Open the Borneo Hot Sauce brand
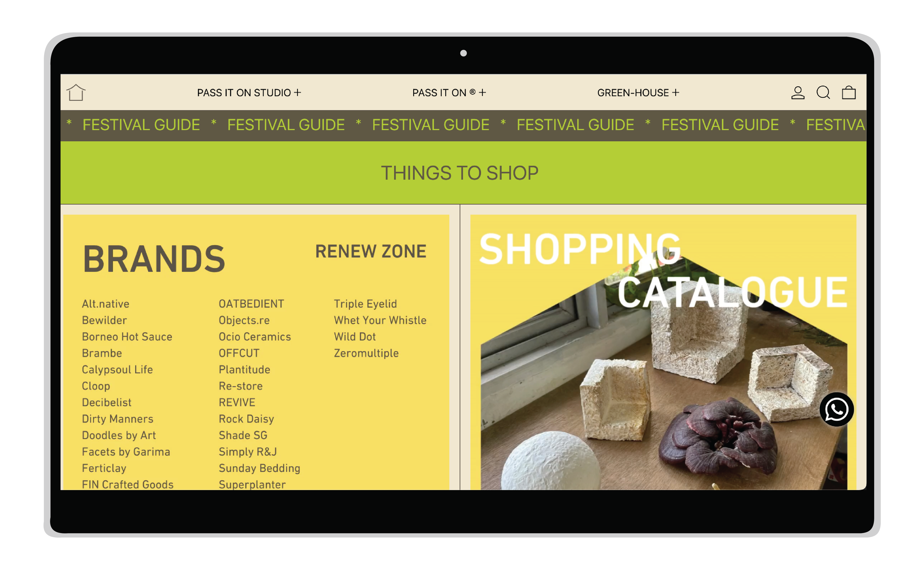Viewport: 924px width, 567px height. coord(127,337)
